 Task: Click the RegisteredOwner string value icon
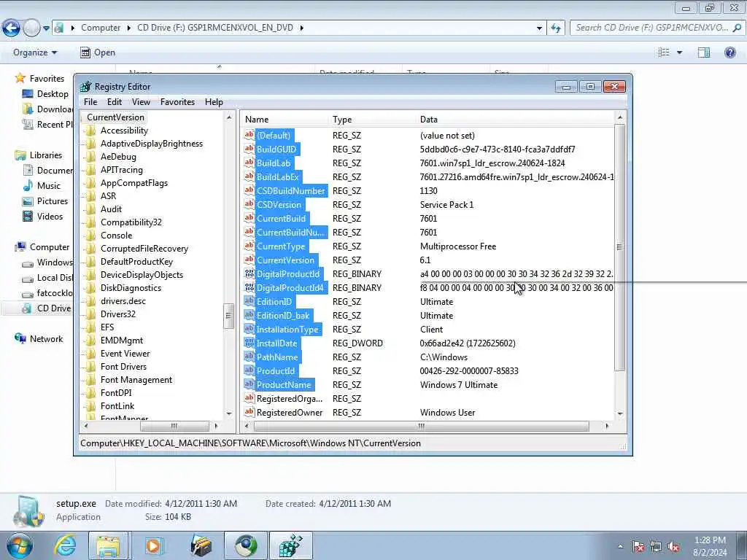(x=249, y=413)
